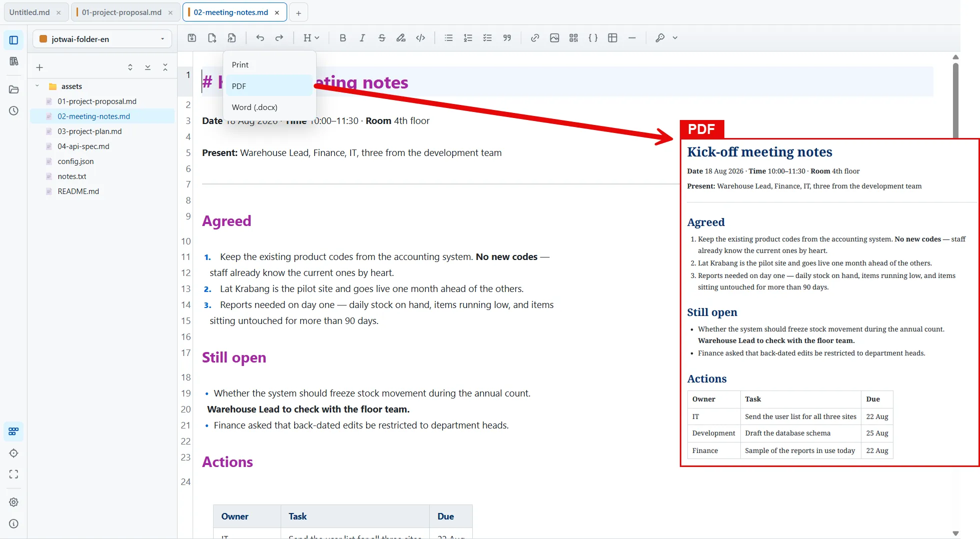Image resolution: width=980 pixels, height=539 pixels.
Task: Click the Save file icon in toolbar
Action: click(192, 38)
